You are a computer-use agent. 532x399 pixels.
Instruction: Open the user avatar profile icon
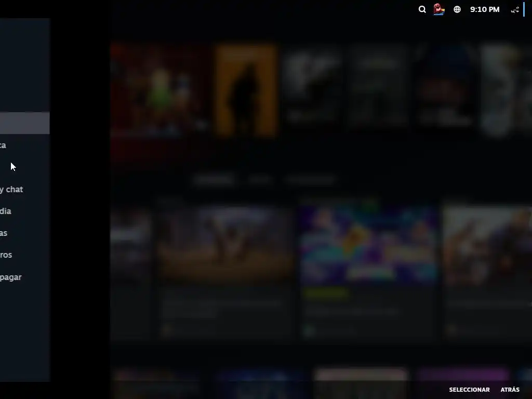coord(439,9)
